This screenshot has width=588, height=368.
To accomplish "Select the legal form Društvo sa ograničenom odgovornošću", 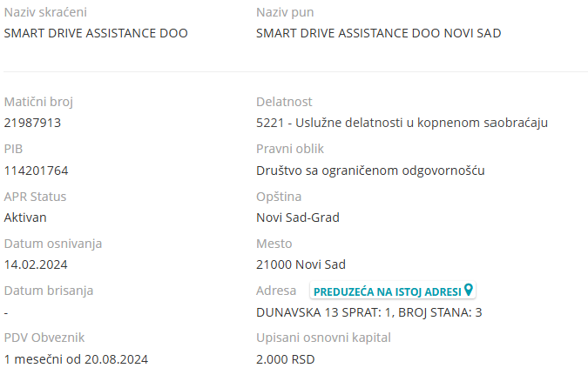I will (370, 171).
